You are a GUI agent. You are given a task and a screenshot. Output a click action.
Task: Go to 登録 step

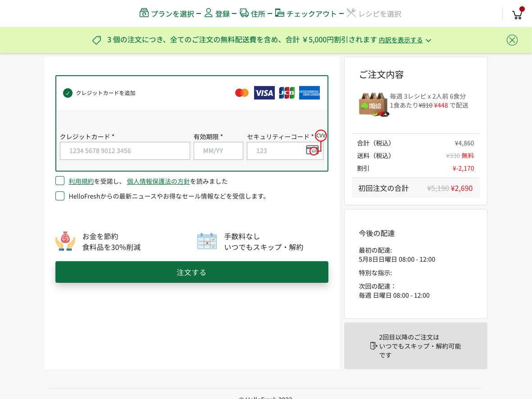[223, 14]
